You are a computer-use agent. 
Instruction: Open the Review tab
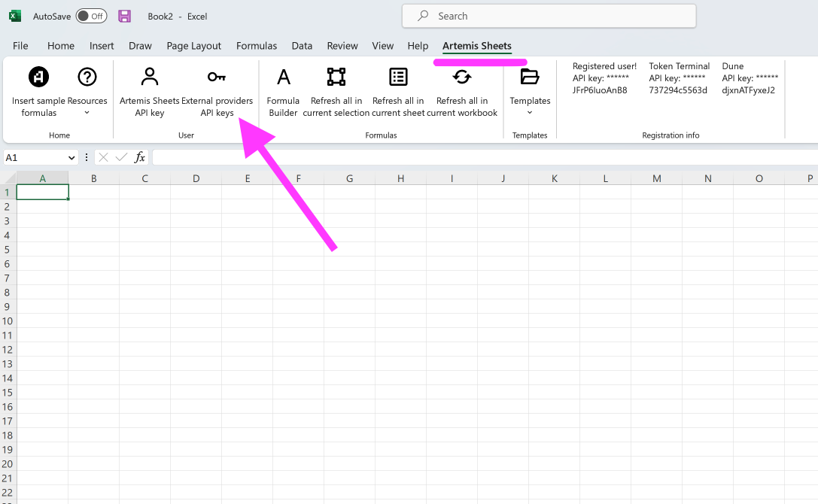pos(342,46)
